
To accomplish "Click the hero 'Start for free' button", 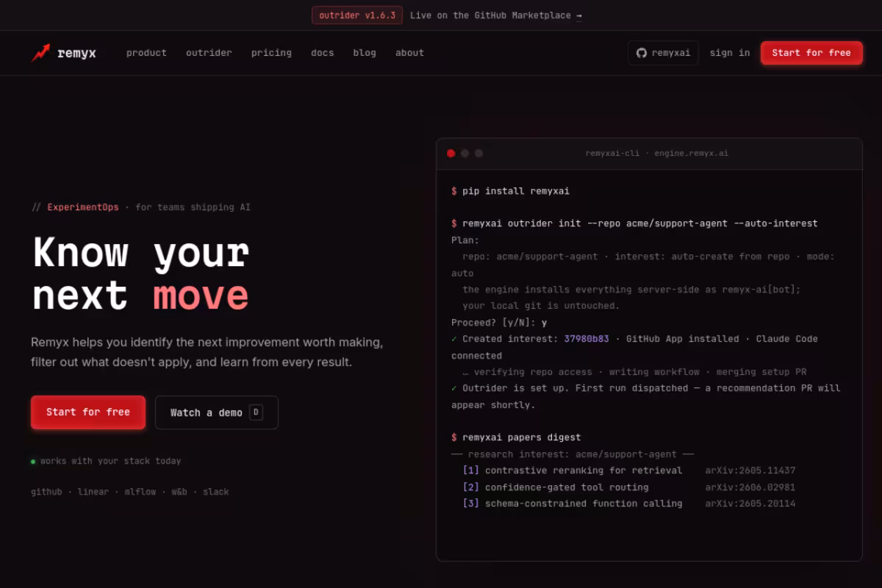I will pyautogui.click(x=88, y=412).
